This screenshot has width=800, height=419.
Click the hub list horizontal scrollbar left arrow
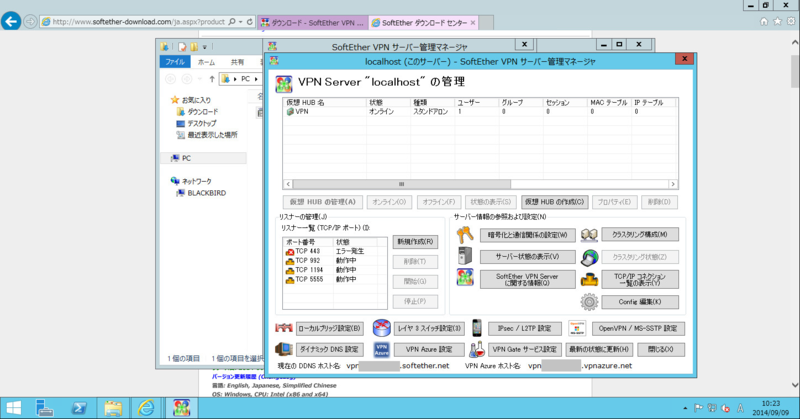coord(288,184)
